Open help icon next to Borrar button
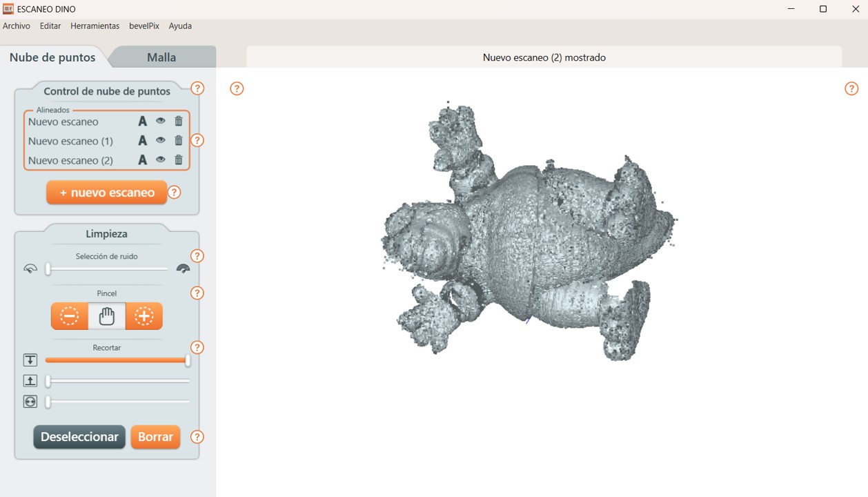The height and width of the screenshot is (497, 868). coord(197,437)
